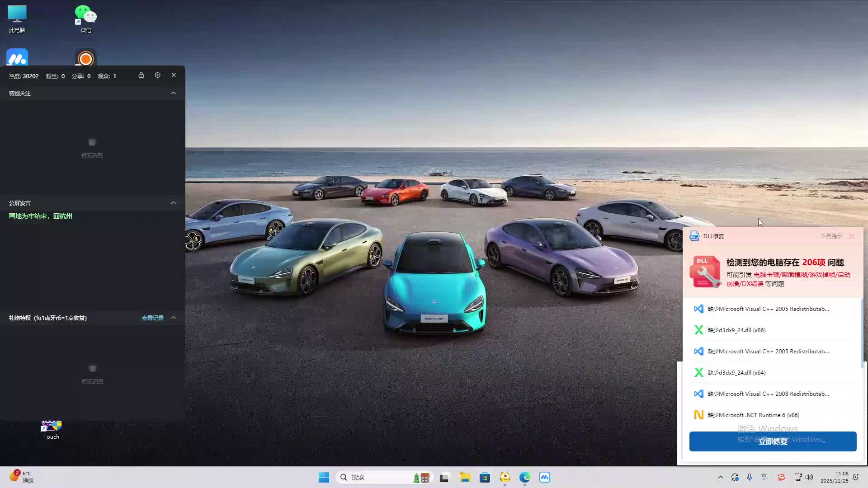The width and height of the screenshot is (868, 488).
Task: Open the 查看记录 link
Action: pos(152,318)
